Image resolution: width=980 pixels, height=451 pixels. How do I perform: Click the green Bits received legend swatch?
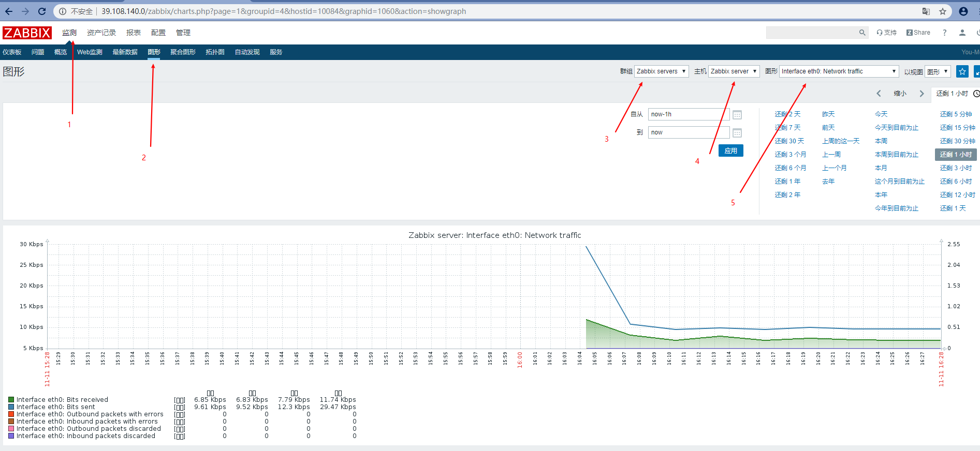point(11,400)
